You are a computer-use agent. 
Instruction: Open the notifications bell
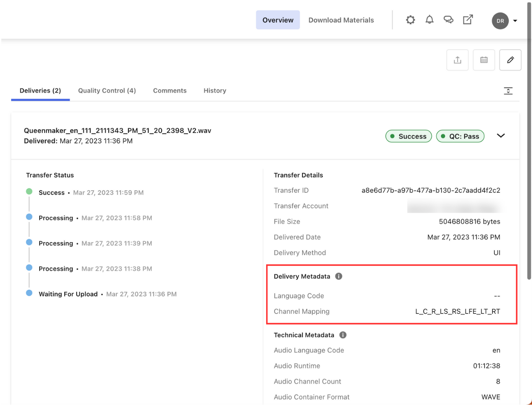(429, 20)
